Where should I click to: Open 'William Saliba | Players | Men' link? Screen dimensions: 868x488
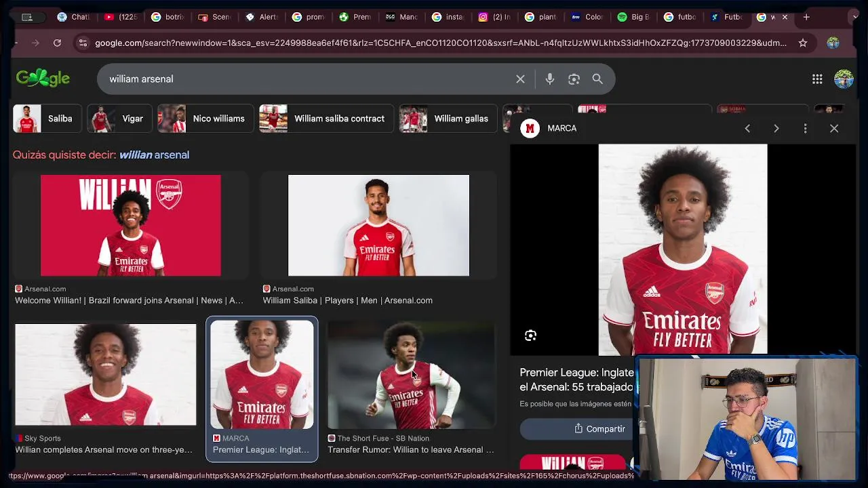coord(347,300)
